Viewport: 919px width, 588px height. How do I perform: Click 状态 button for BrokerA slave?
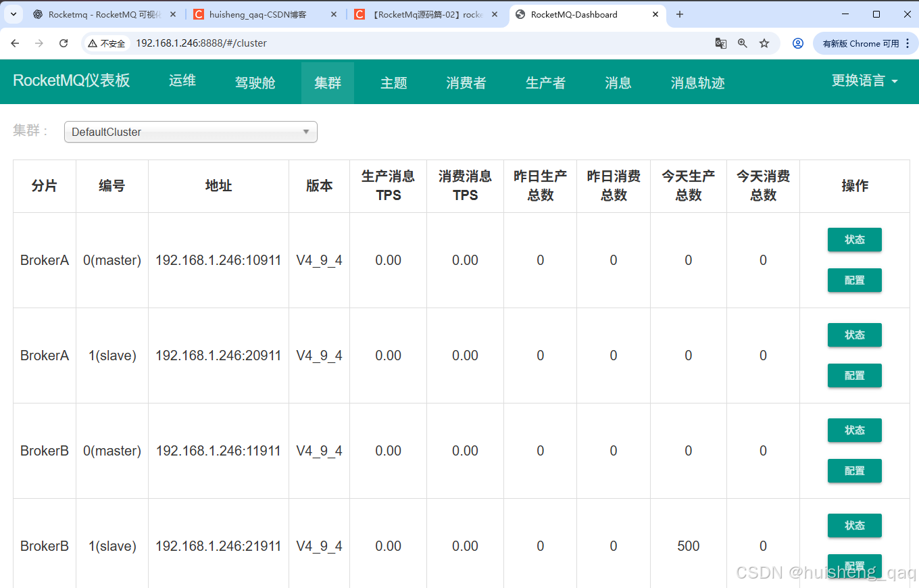855,335
